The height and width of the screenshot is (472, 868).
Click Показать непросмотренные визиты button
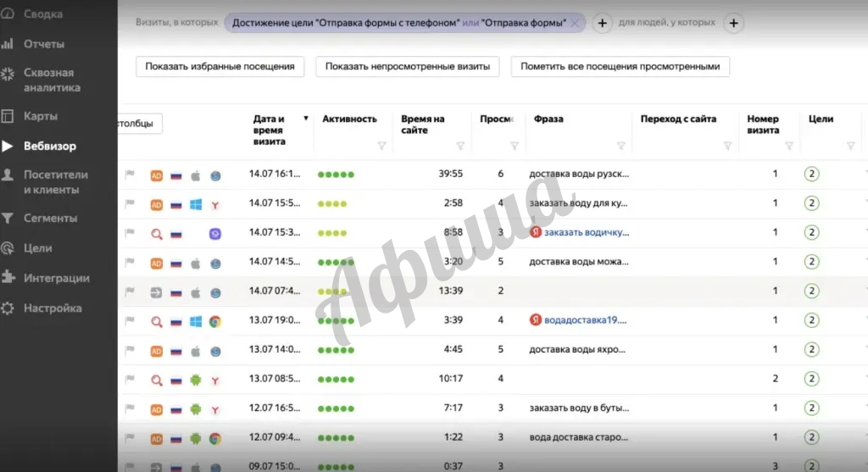[x=407, y=67]
